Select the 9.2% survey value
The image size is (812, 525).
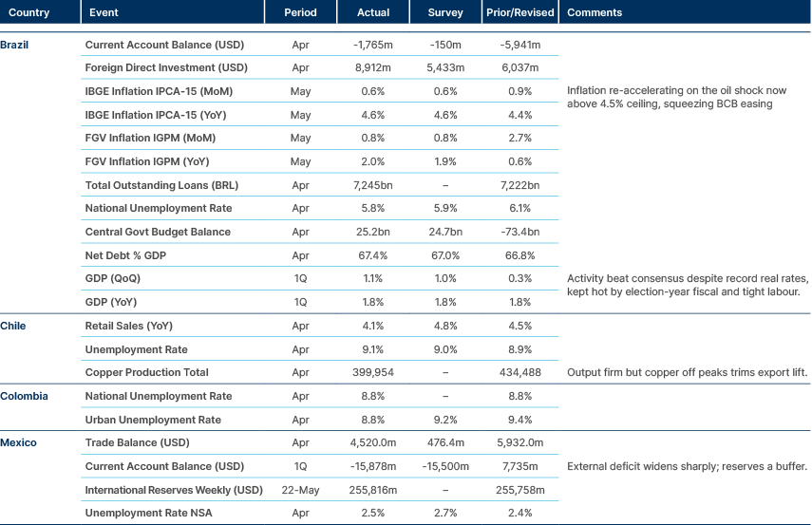445,420
